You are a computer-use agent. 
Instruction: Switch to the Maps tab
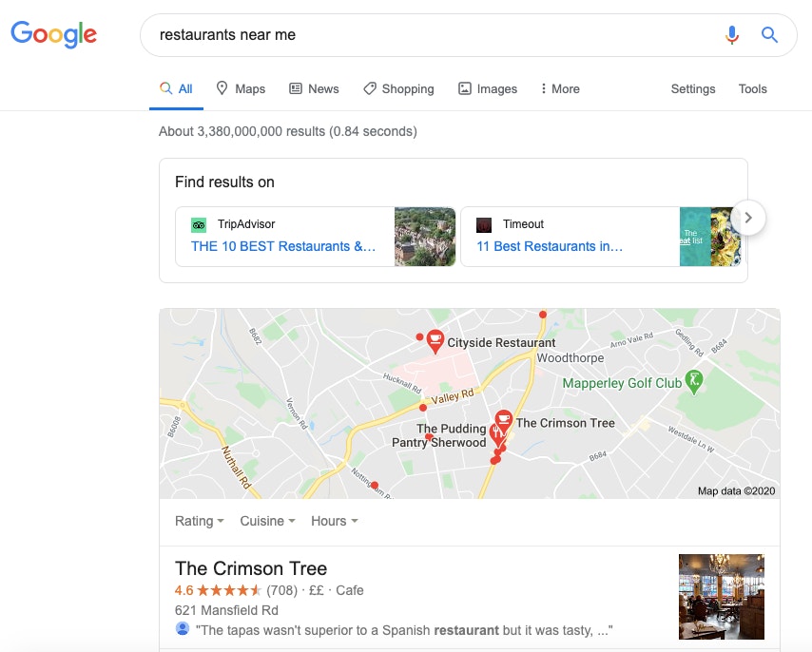pyautogui.click(x=241, y=88)
